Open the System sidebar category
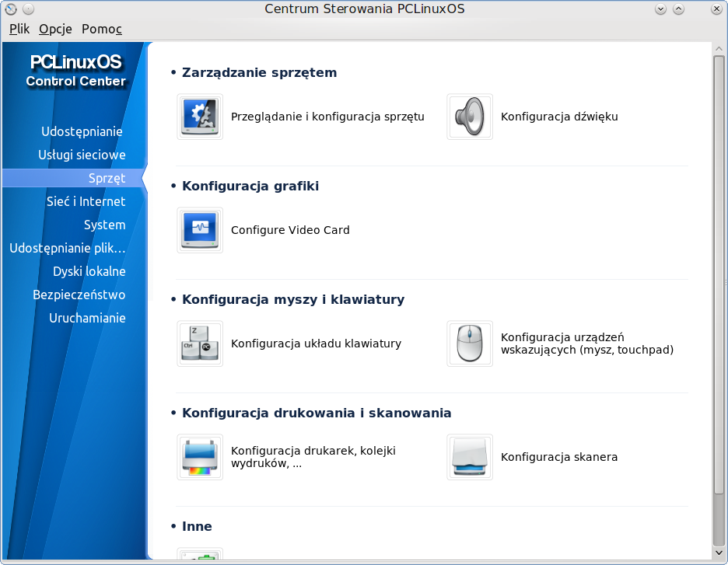 104,225
